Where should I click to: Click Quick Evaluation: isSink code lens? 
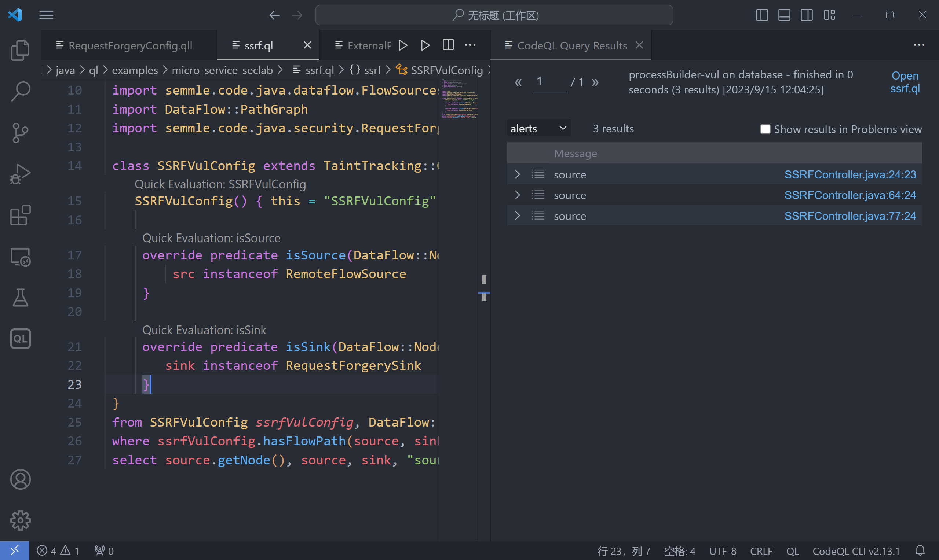pos(204,330)
